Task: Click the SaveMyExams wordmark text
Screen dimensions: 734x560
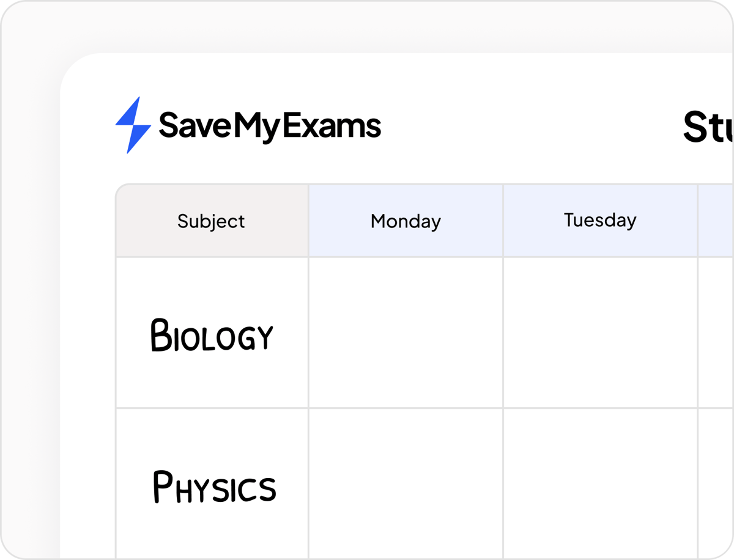Action: tap(270, 125)
